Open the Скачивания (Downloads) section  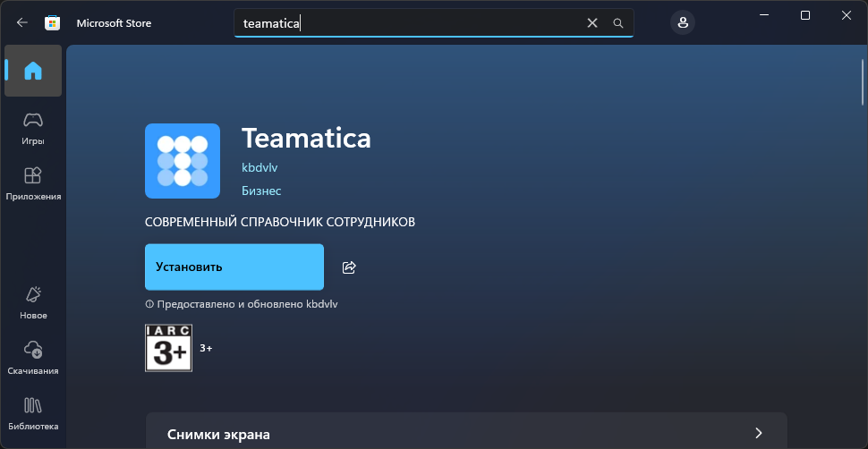coord(33,358)
